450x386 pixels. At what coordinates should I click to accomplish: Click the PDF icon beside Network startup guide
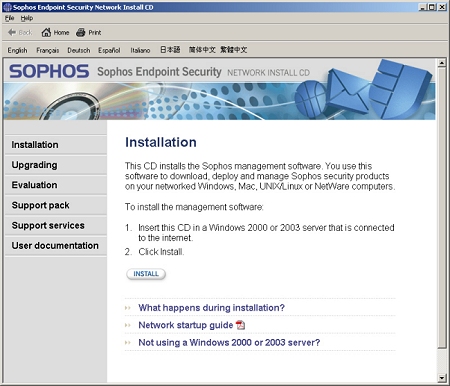coord(240,325)
